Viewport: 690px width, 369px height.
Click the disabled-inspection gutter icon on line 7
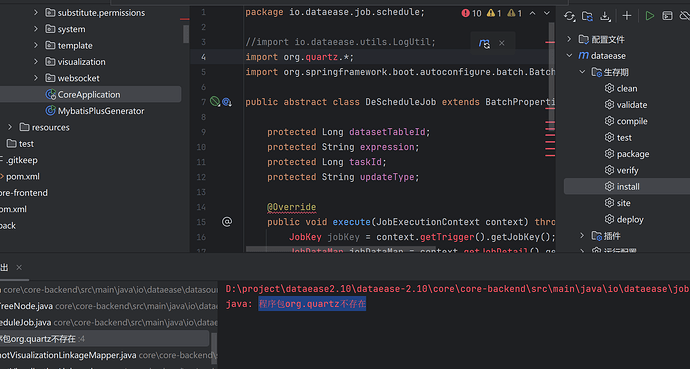pyautogui.click(x=214, y=102)
